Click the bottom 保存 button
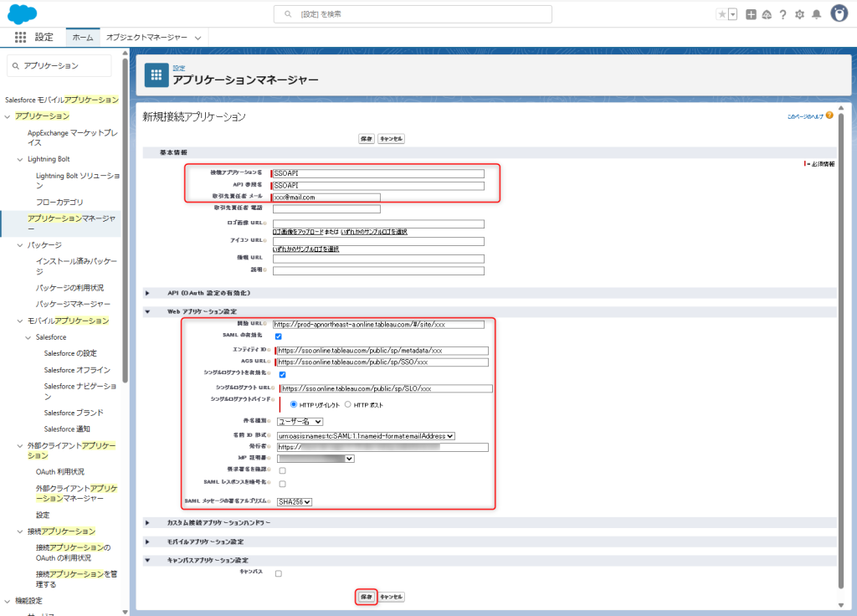The image size is (857, 616). pyautogui.click(x=367, y=597)
